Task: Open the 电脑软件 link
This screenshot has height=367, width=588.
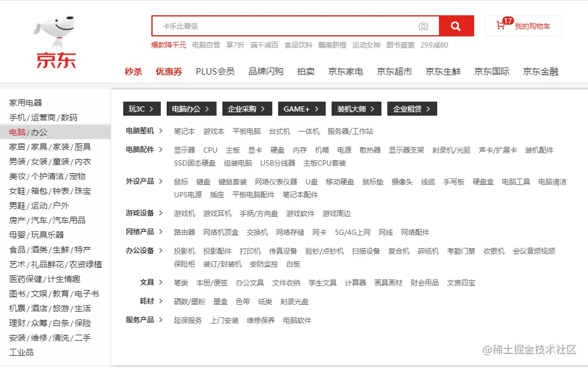Action: pyautogui.click(x=297, y=321)
